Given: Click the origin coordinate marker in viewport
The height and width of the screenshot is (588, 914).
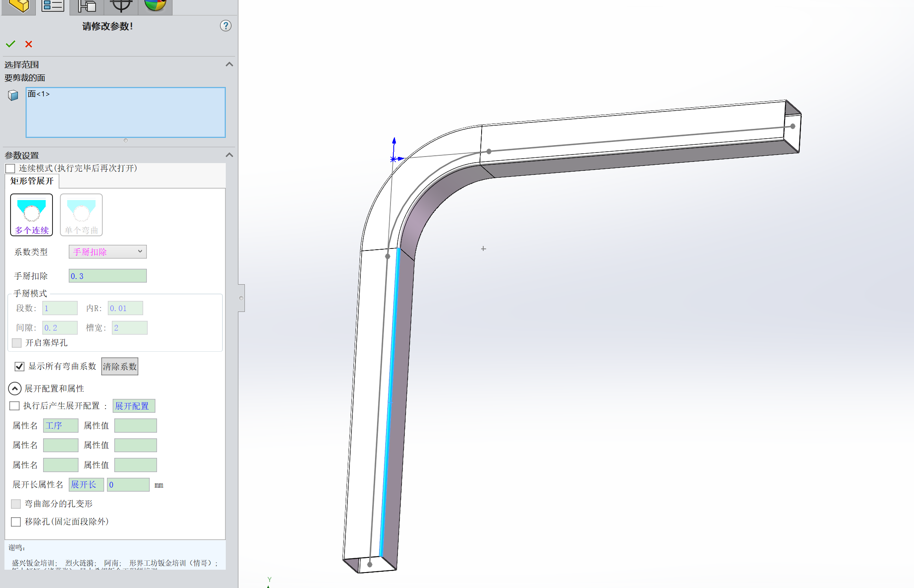Looking at the screenshot, I should [x=394, y=159].
